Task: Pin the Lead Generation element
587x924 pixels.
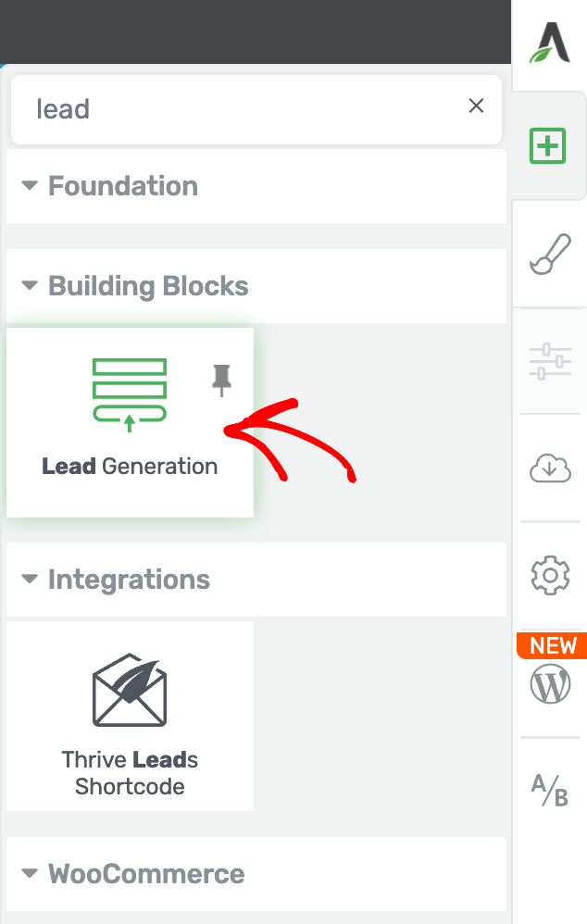Action: click(x=221, y=381)
